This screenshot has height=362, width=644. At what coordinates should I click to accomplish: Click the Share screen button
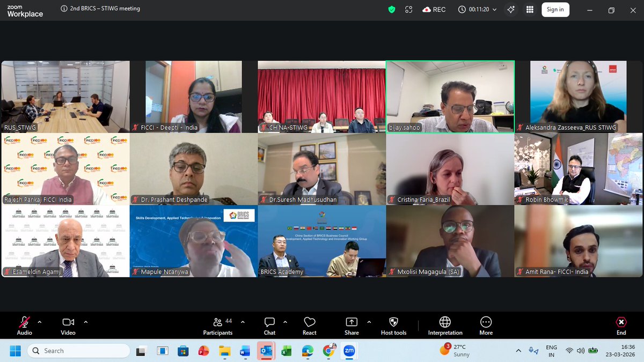[x=352, y=326]
